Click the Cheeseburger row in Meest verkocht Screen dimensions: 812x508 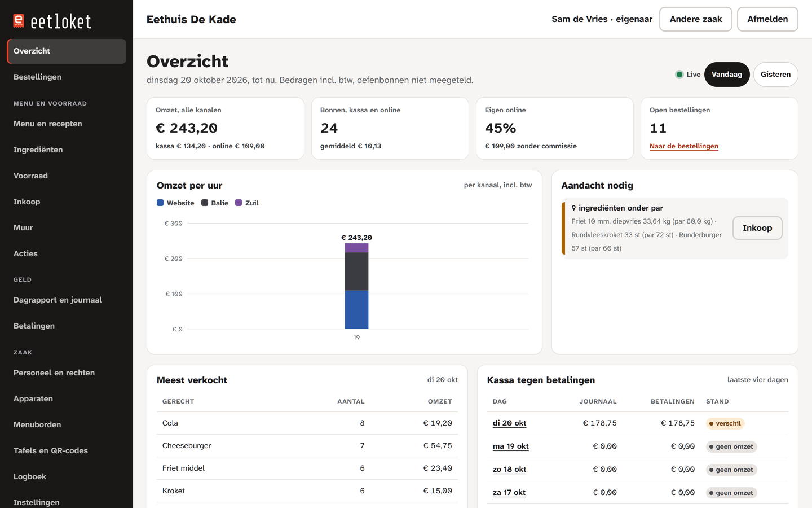tap(307, 446)
